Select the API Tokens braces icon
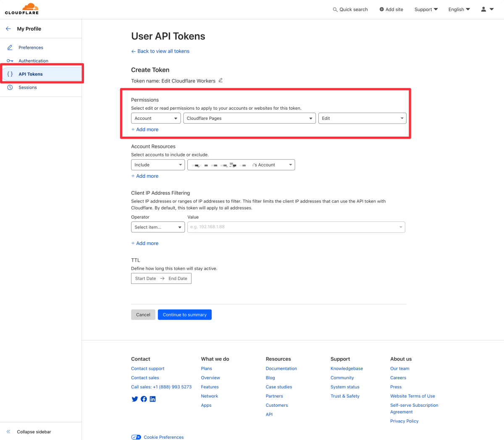Screen dimensions: 504x440 click(x=9, y=74)
